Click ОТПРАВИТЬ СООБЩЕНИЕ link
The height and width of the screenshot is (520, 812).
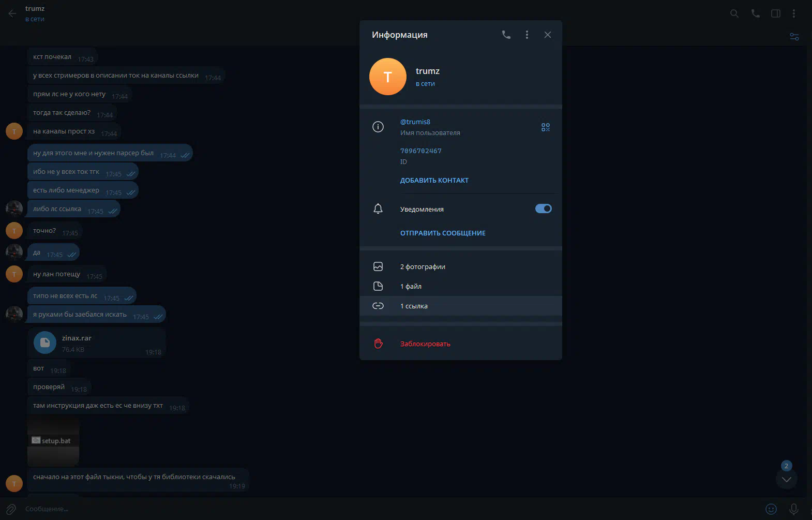tap(442, 233)
